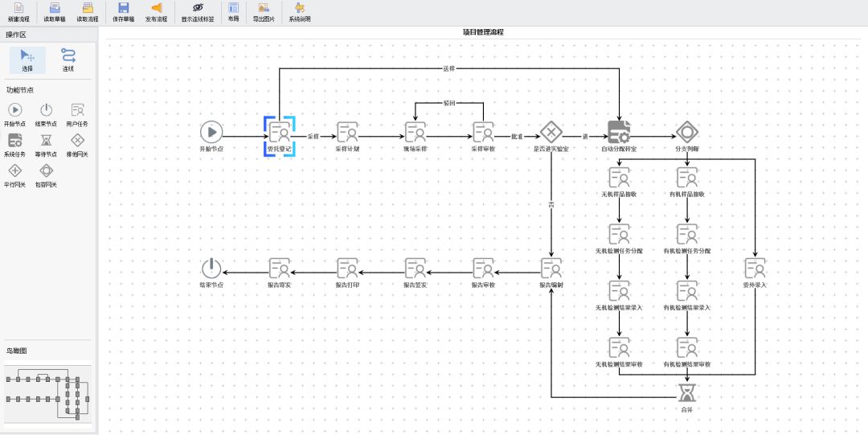868x435 pixels.
Task: Publish the workflow using 发布流程
Action: 157,10
